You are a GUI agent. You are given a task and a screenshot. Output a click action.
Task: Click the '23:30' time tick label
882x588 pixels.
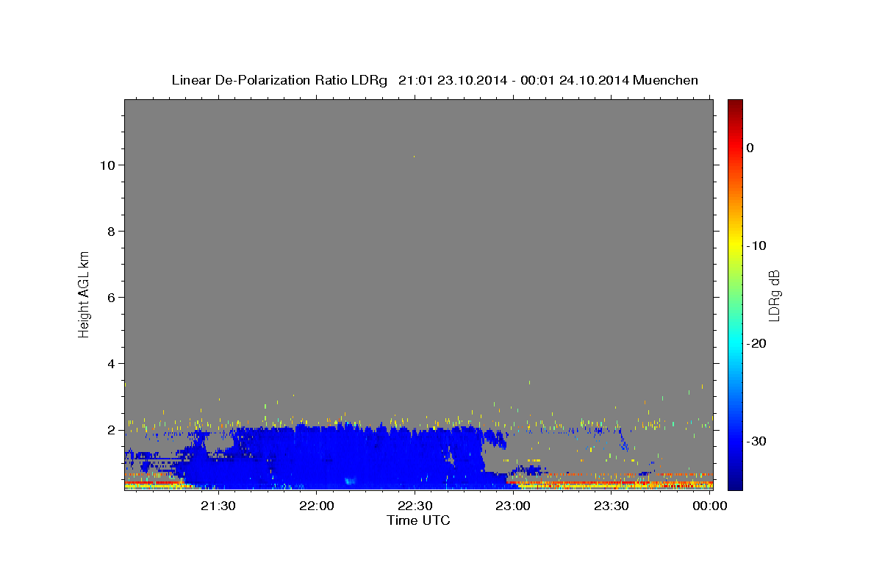click(x=611, y=506)
